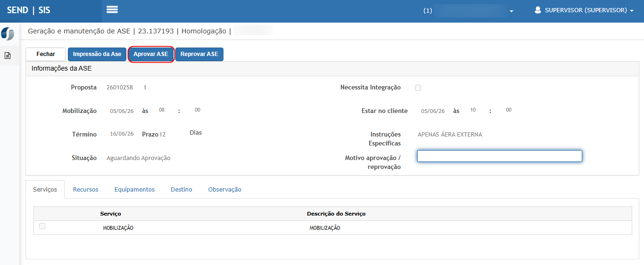Click the Mobilização date 05/06/26
This screenshot has height=265, width=644.
pyautogui.click(x=122, y=111)
